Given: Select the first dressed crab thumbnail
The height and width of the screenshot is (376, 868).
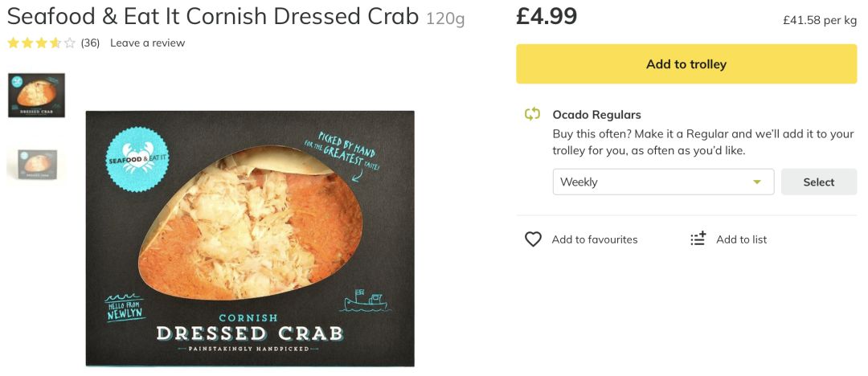Looking at the screenshot, I should (36, 95).
